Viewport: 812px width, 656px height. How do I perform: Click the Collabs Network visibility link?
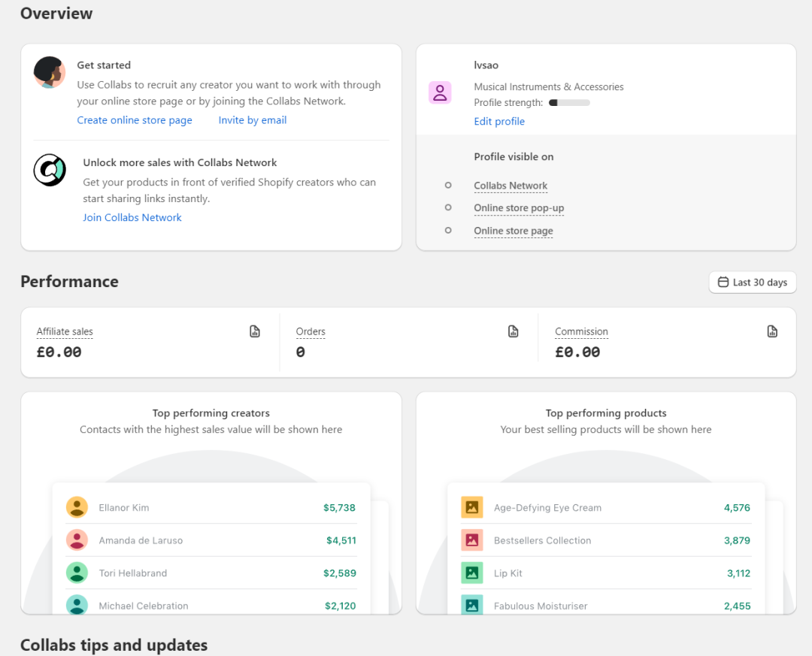(x=511, y=186)
